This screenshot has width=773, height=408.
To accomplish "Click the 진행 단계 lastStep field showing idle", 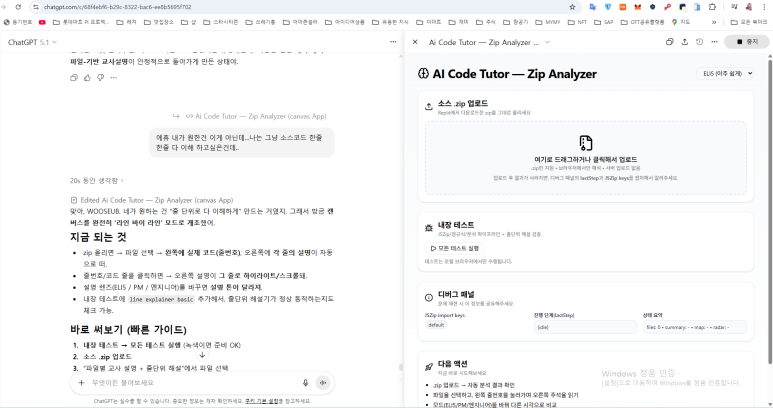I will (x=586, y=327).
